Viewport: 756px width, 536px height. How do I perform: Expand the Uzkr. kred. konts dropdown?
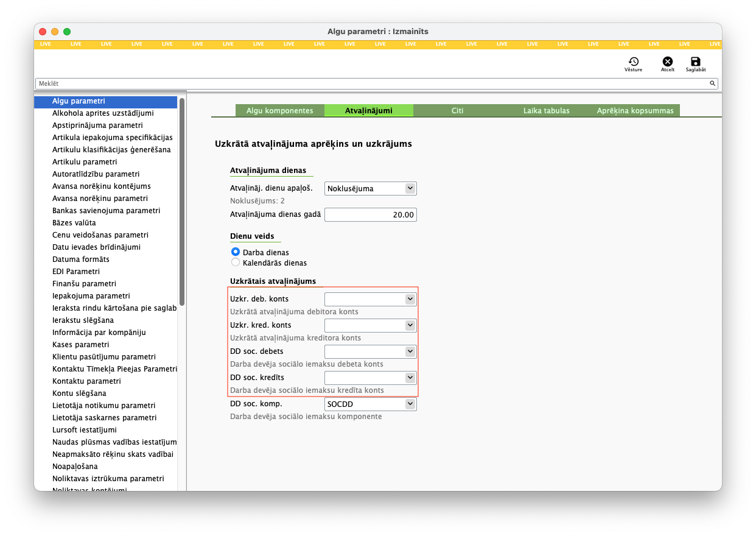(410, 325)
